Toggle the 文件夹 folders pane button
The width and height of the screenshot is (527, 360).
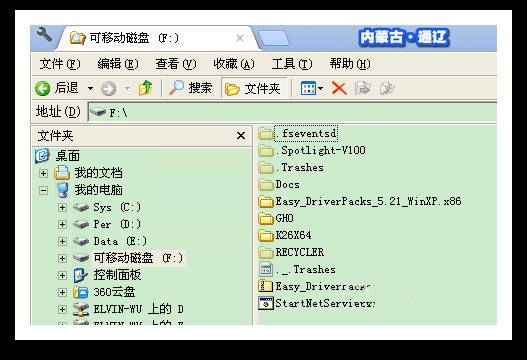(254, 89)
